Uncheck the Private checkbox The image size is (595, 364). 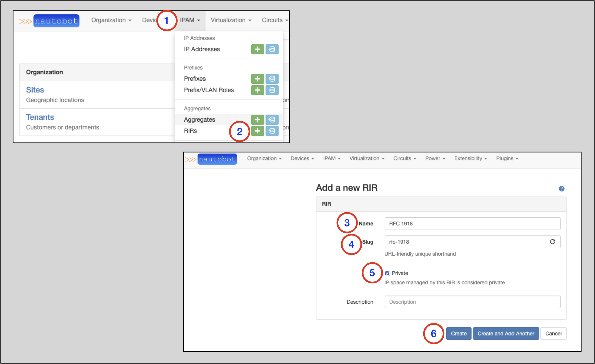point(387,273)
